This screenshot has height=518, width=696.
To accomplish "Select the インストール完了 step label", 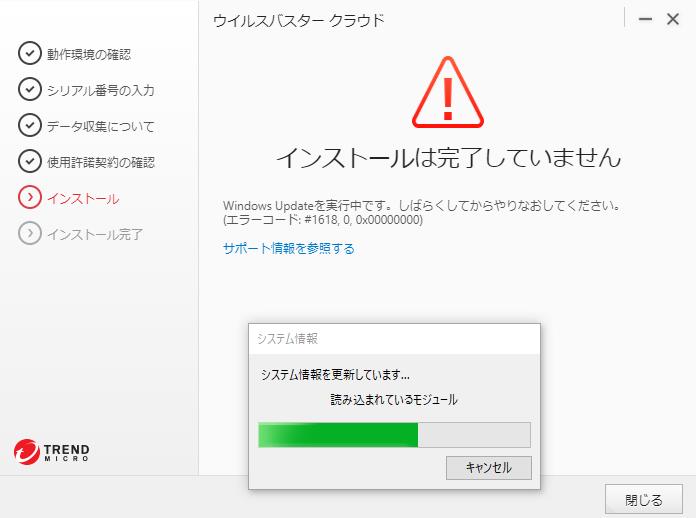I will pos(95,234).
